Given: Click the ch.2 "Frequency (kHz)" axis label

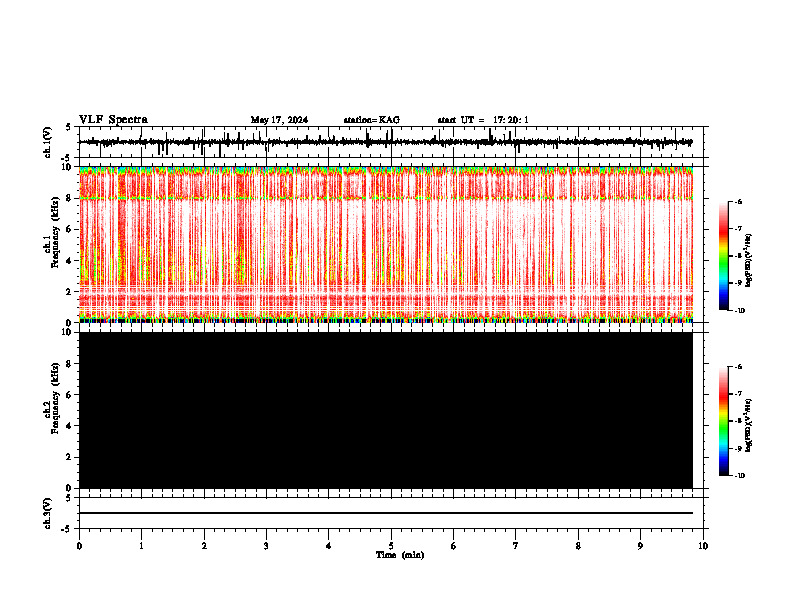Looking at the screenshot, I should [x=55, y=398].
